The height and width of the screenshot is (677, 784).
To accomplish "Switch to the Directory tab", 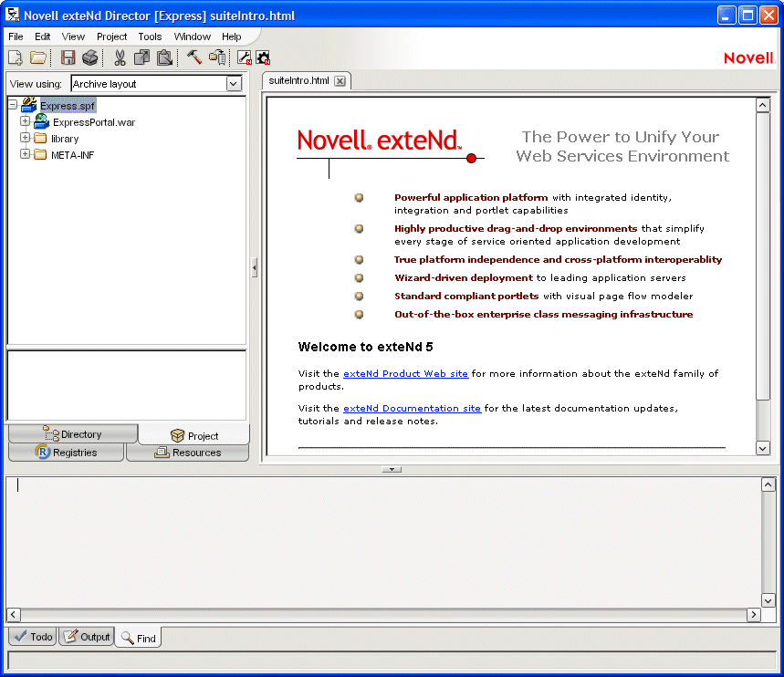I will [73, 434].
